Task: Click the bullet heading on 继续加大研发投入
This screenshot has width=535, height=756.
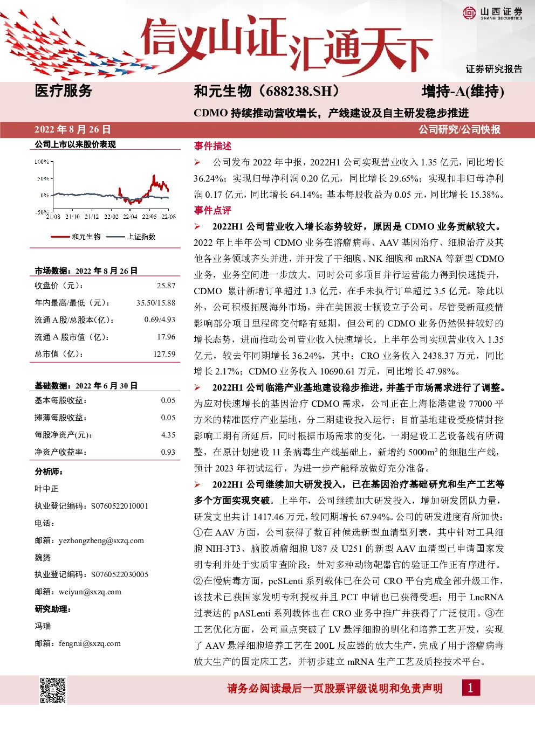Action: click(x=349, y=492)
